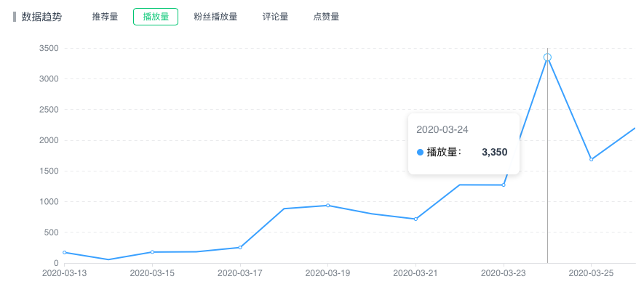
Task: Switch to the 评论量 tab
Action: [275, 17]
